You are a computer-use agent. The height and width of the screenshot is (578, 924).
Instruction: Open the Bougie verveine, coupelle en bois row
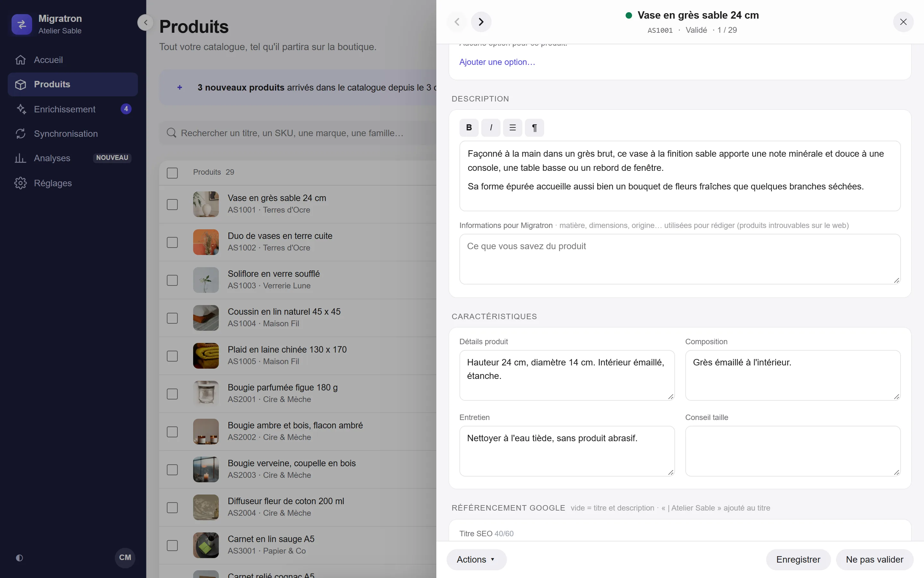click(x=298, y=469)
